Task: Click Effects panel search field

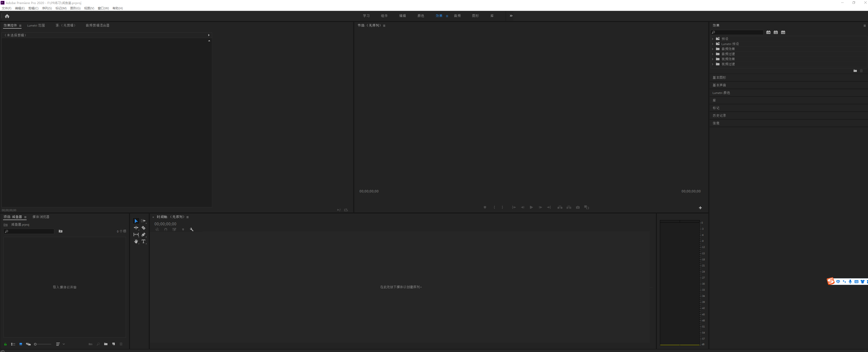Action: pyautogui.click(x=737, y=32)
